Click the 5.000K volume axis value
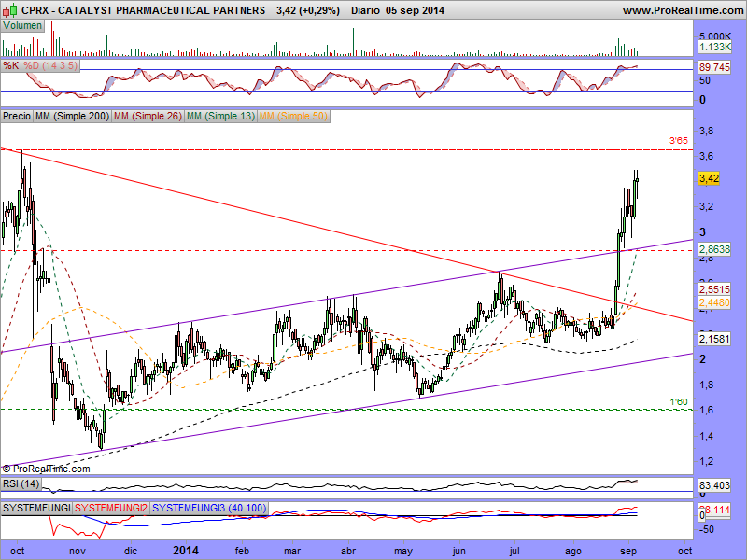 (x=715, y=36)
